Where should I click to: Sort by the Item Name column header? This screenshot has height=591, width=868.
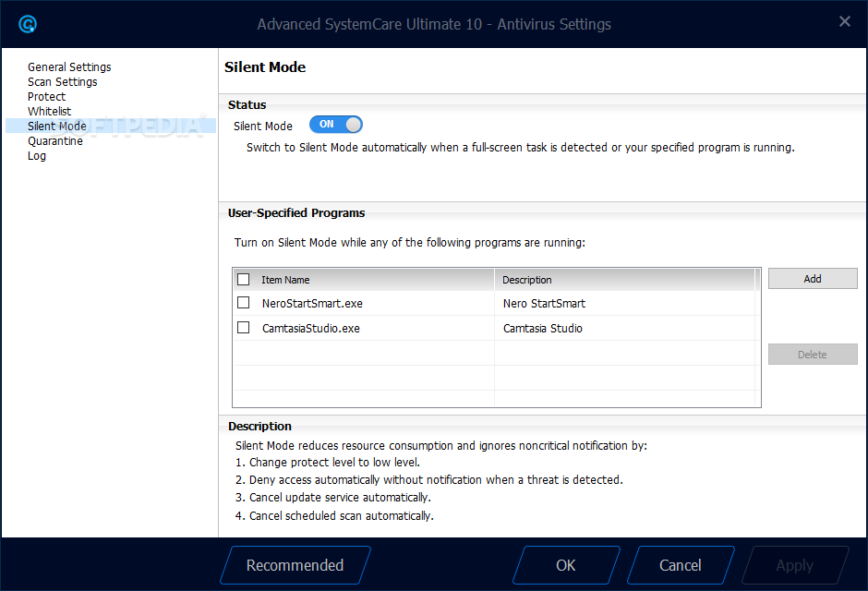click(x=369, y=280)
